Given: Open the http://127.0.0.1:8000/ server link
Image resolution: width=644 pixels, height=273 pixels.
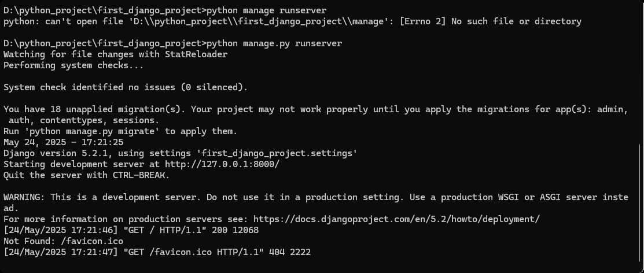Looking at the screenshot, I should [x=222, y=164].
